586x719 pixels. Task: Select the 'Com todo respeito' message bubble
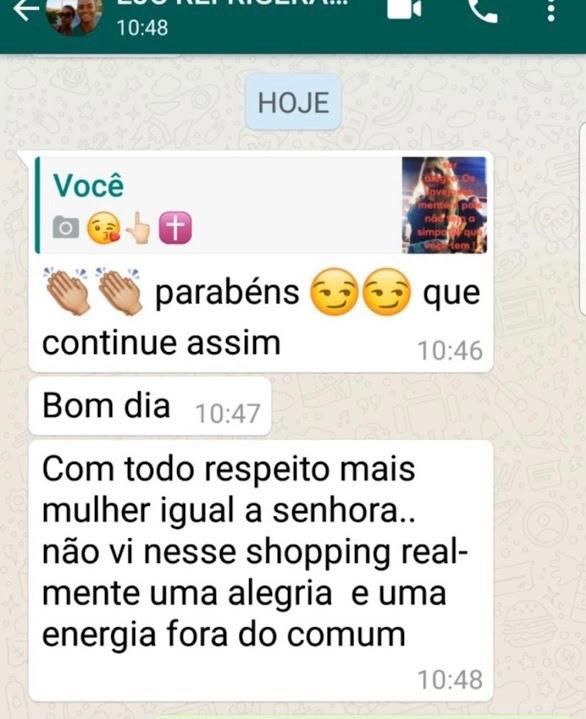pos(260,571)
